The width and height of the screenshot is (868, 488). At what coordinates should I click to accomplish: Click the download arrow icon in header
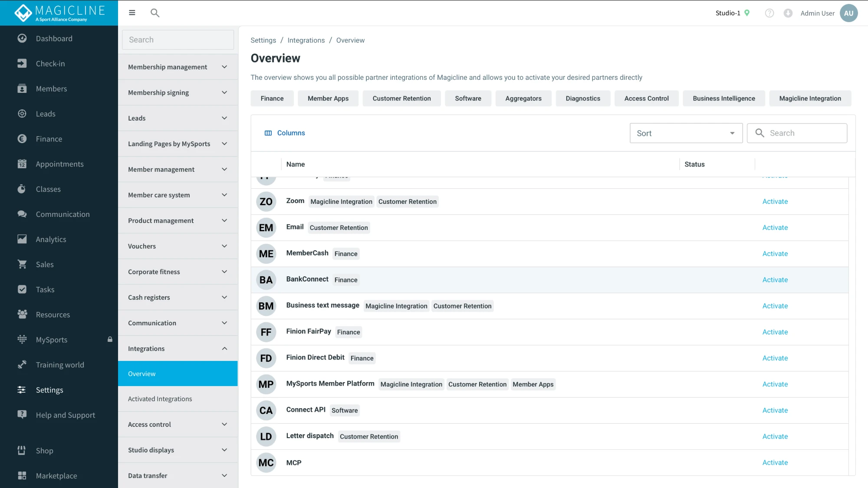pyautogui.click(x=788, y=13)
